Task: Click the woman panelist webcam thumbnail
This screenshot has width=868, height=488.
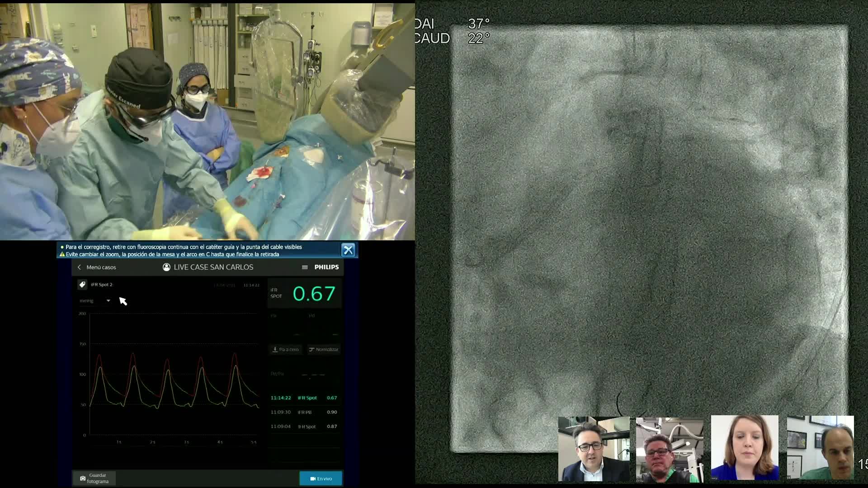Action: [745, 448]
